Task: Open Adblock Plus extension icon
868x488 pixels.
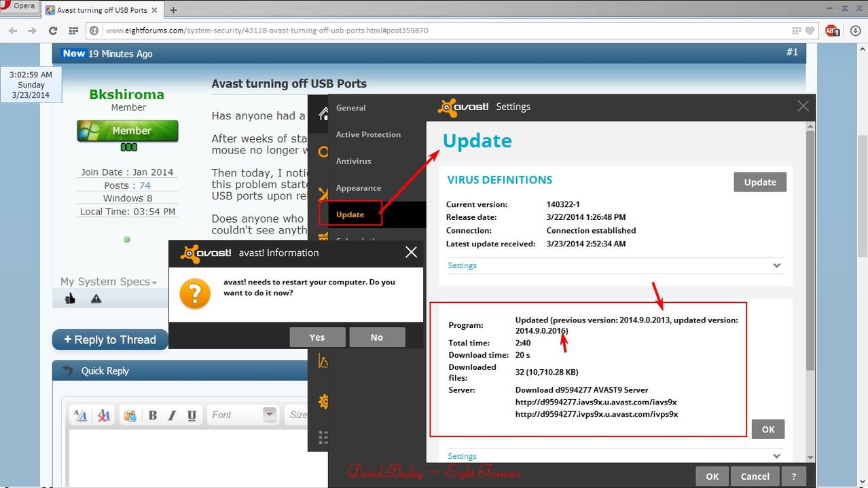Action: tap(832, 31)
